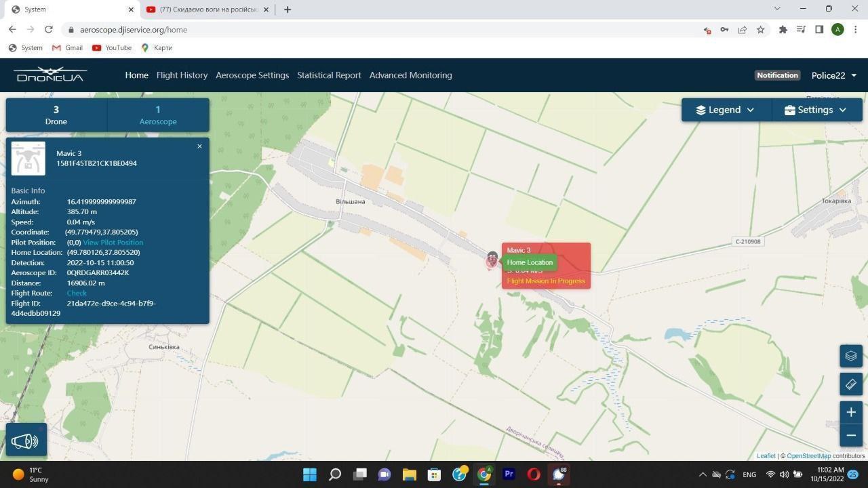Click the ENG language indicator
Image resolution: width=868 pixels, height=488 pixels.
click(x=749, y=474)
